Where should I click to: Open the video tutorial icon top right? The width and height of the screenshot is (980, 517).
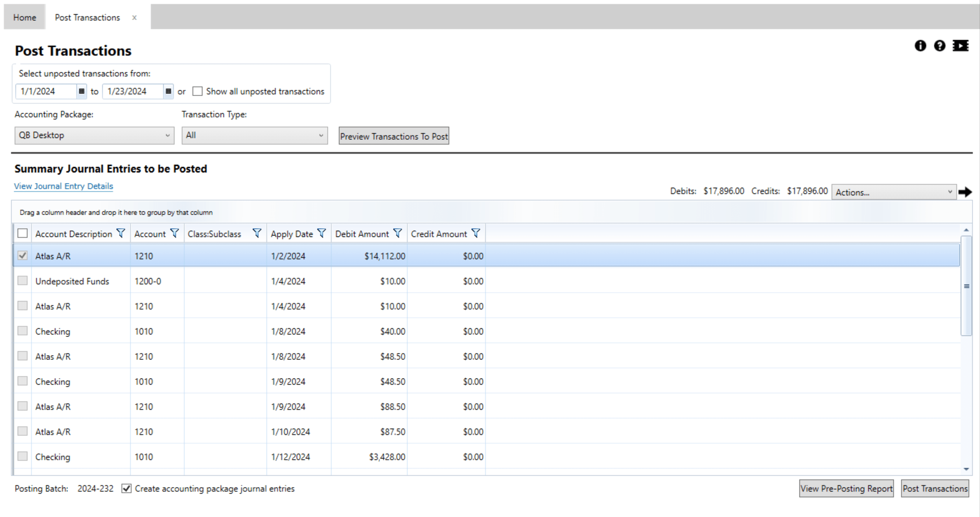pyautogui.click(x=960, y=46)
